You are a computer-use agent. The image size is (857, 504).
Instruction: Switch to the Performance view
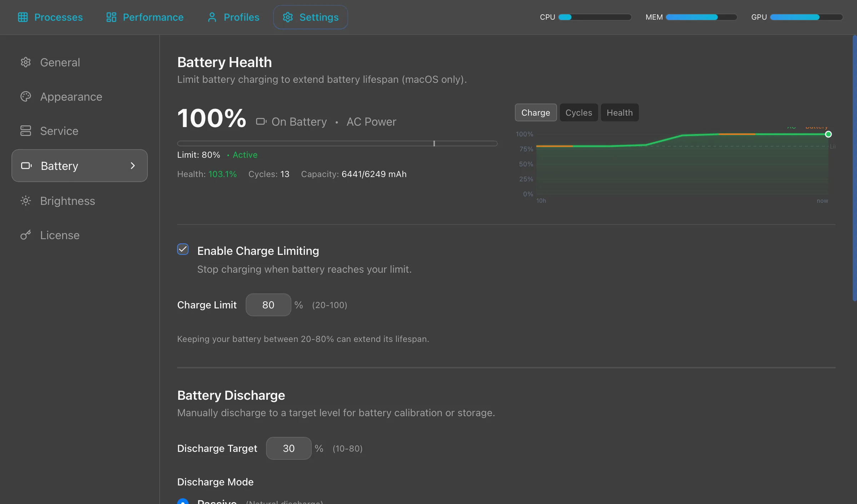click(144, 17)
